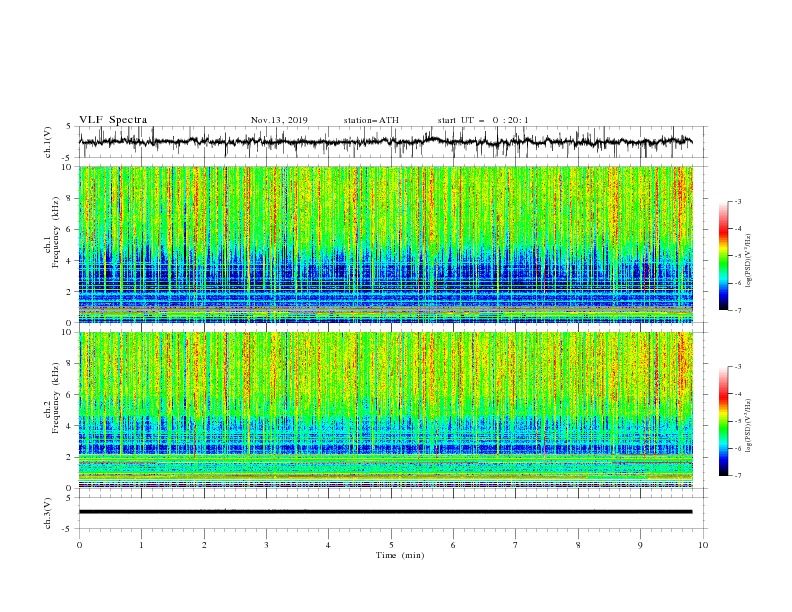Click the date 'Nov.13, 2019' label
This screenshot has width=792, height=612.
[x=279, y=120]
